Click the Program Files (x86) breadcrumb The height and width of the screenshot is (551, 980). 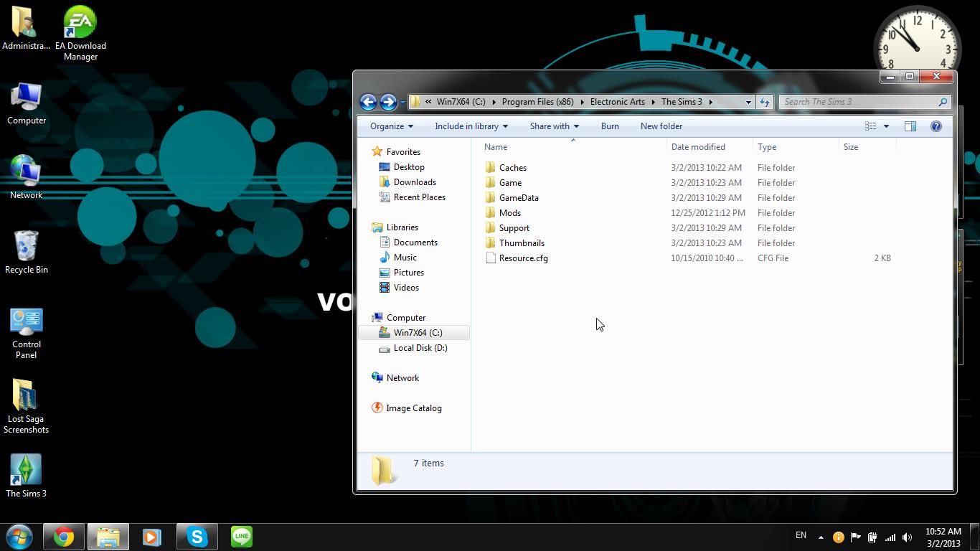tap(538, 102)
